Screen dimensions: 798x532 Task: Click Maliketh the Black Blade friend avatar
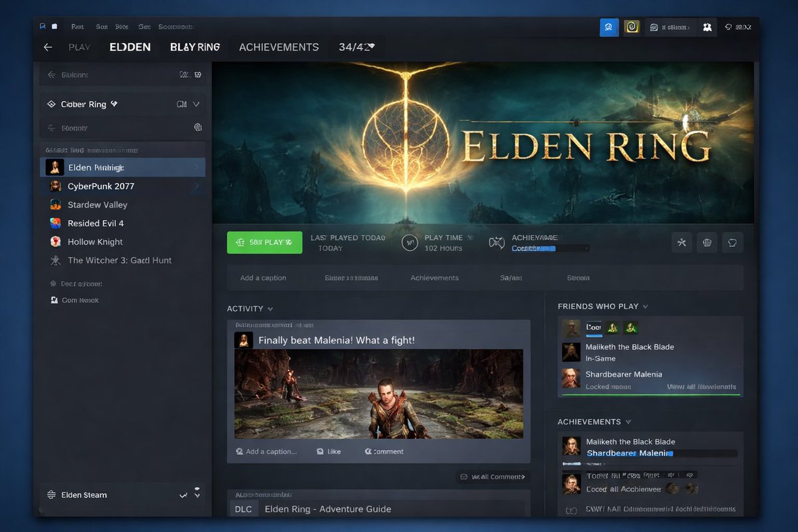571,352
